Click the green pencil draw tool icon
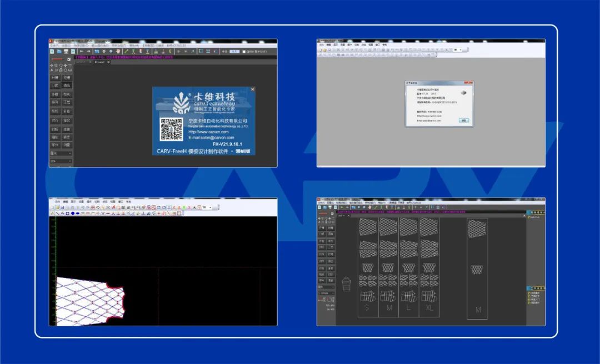The width and height of the screenshot is (600, 364). coord(126,51)
